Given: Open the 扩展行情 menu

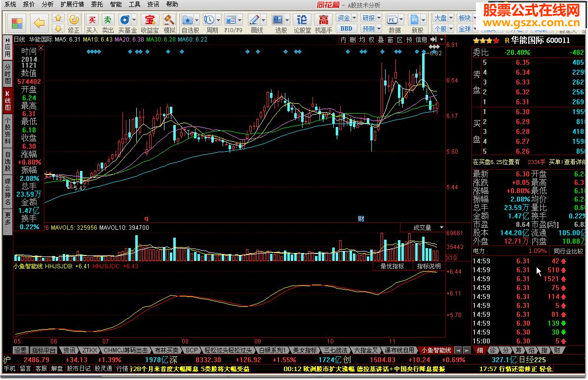Looking at the screenshot, I should click(x=73, y=4).
